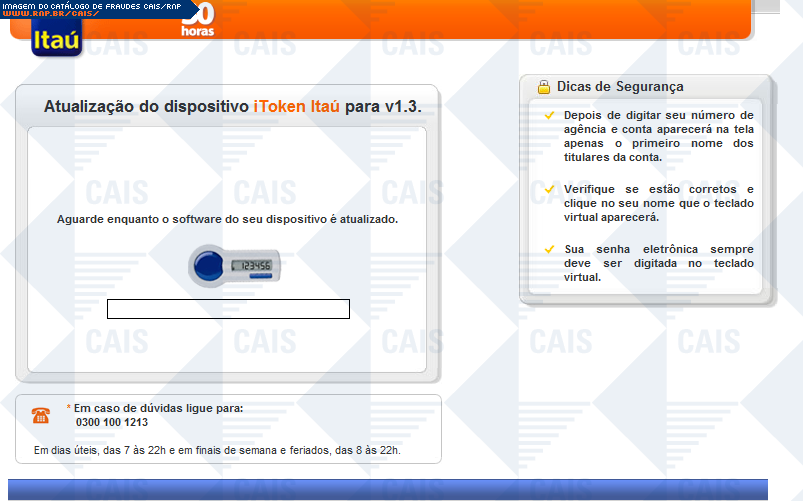Screen dimensions: 803x501
Task: Click the orange 'iToken Itaú' text in the title
Action: [297, 107]
